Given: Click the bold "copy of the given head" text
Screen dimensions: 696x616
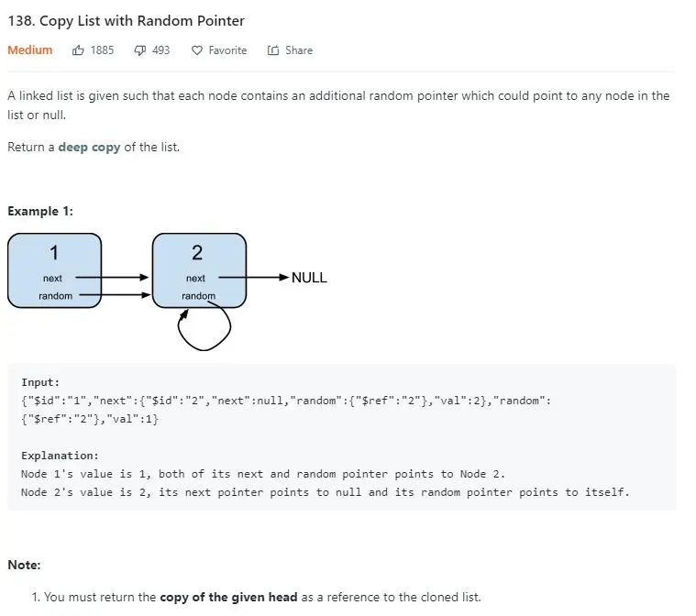Looking at the screenshot, I should click(228, 597).
